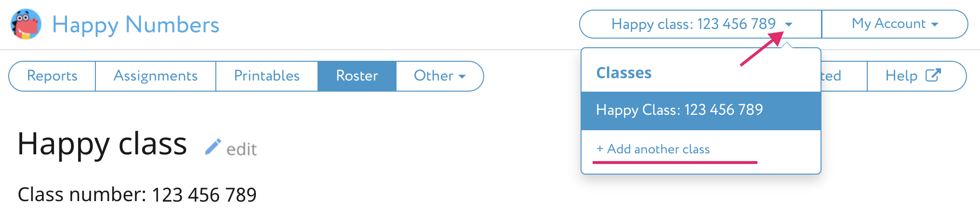Expand the Other navigation menu

click(439, 76)
